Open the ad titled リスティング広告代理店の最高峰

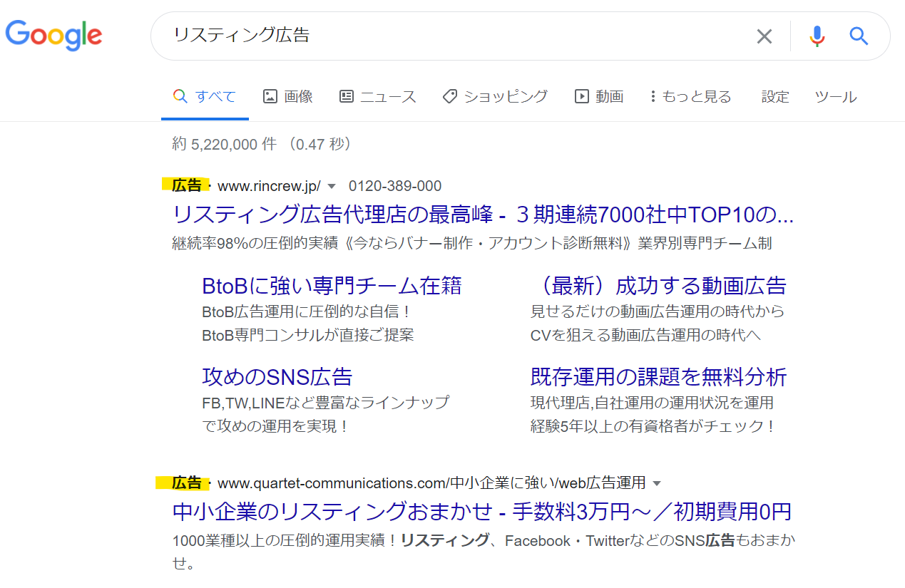tap(483, 214)
